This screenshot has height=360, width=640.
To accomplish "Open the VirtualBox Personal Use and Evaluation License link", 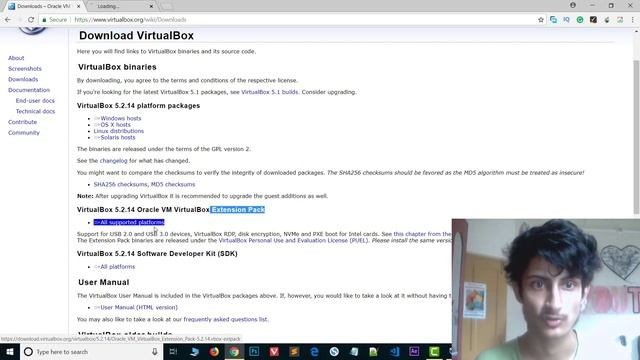I will [x=293, y=240].
